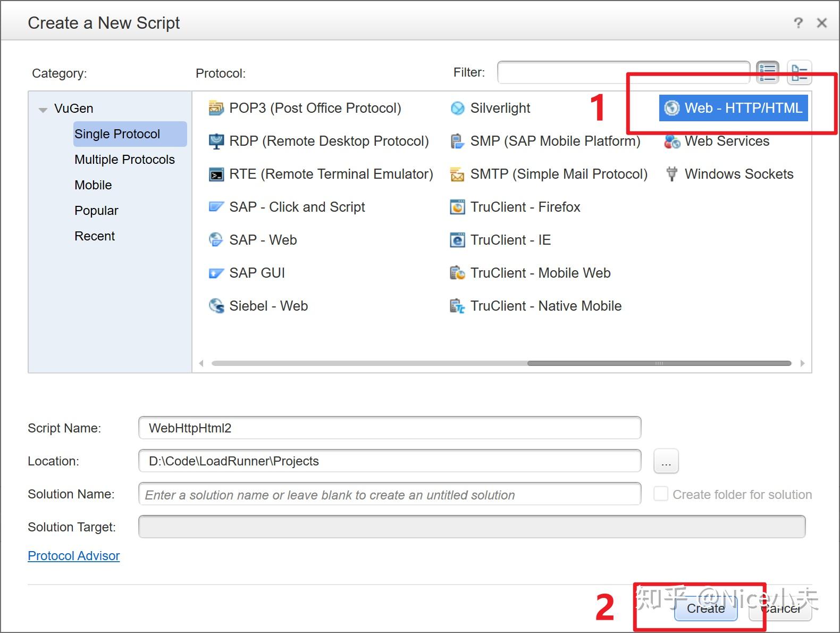This screenshot has width=840, height=633.
Task: Pick the TruClient - Firefox icon
Action: pos(457,207)
